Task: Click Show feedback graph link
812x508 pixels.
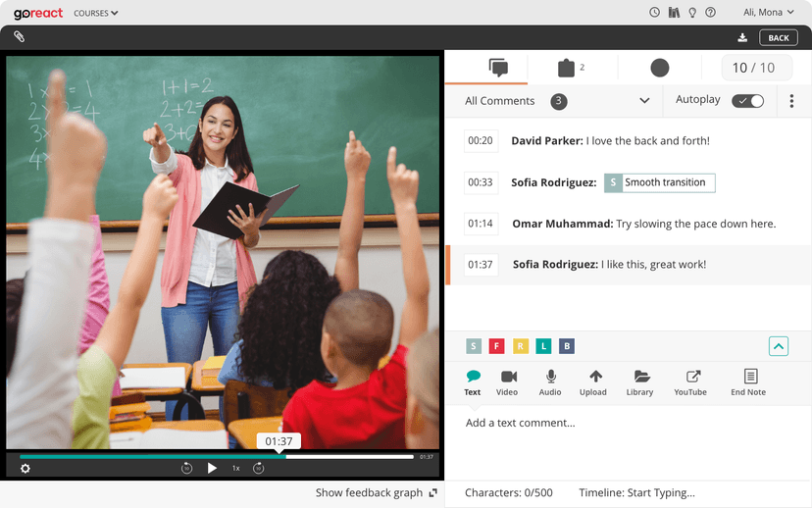Action: 376,493
